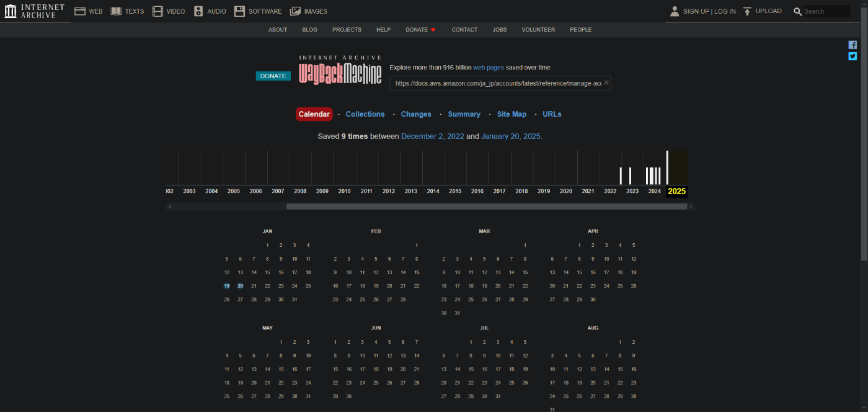Switch to the URLs tab
The image size is (868, 412).
pos(552,114)
